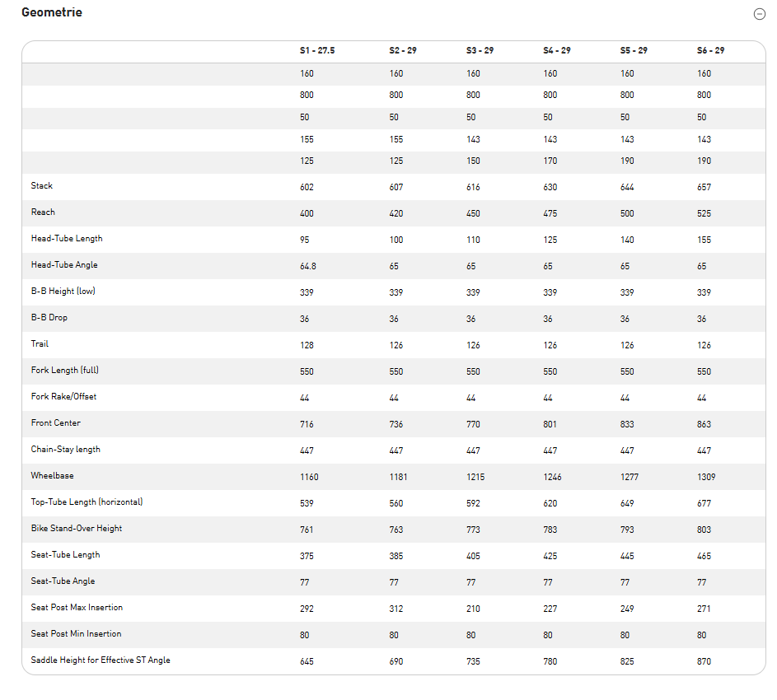Click the Chain-Stay length label

[65, 450]
